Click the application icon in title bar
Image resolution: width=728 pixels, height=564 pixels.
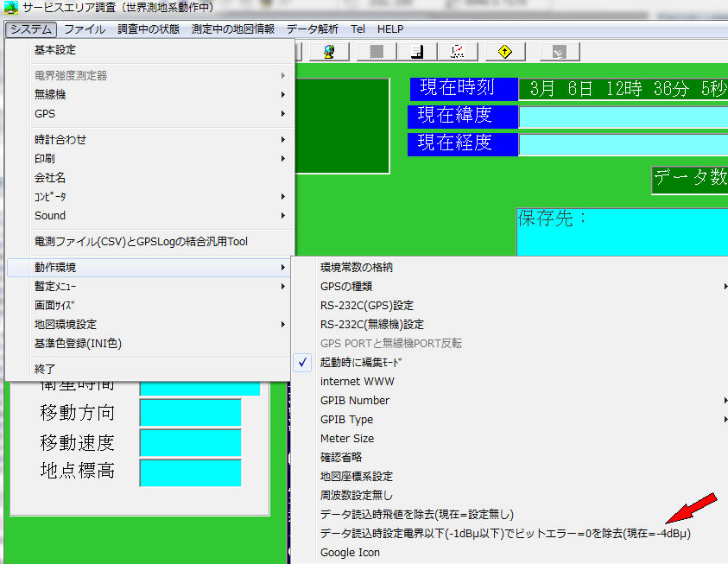(10, 7)
